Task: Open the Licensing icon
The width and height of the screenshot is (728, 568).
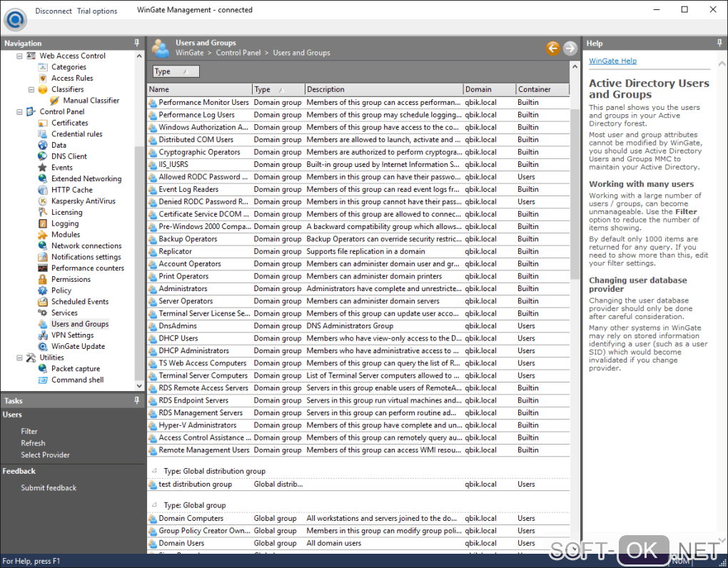Action: tap(43, 212)
